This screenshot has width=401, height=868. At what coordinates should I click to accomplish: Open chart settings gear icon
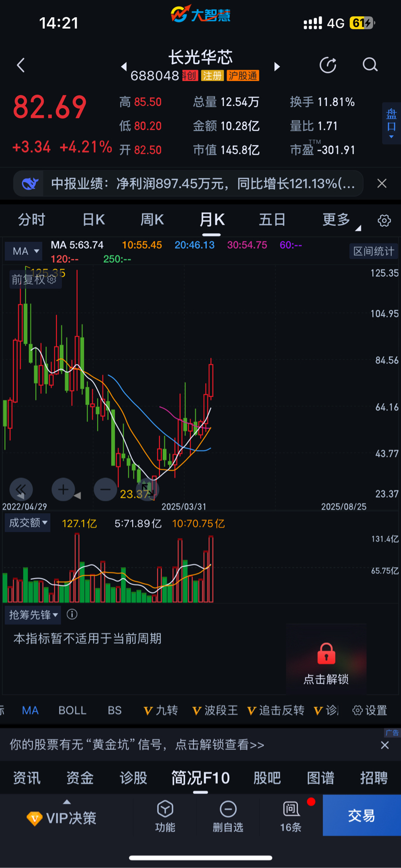click(384, 220)
